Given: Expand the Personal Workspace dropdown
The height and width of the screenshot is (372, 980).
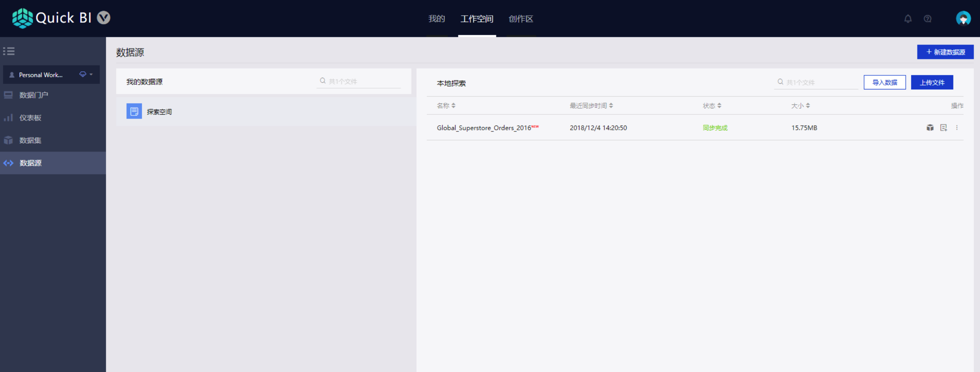Looking at the screenshot, I should pyautogui.click(x=51, y=75).
